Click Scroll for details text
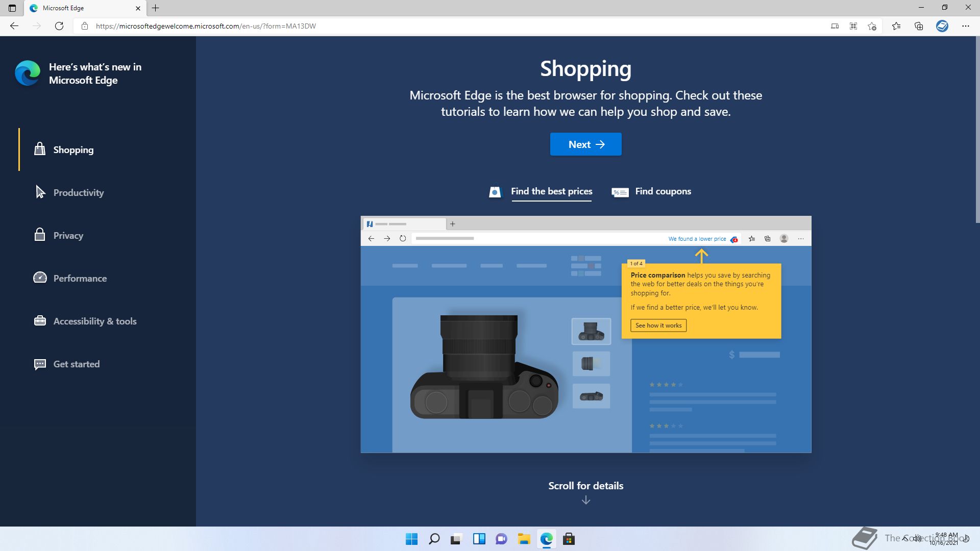The height and width of the screenshot is (551, 980). click(x=586, y=486)
